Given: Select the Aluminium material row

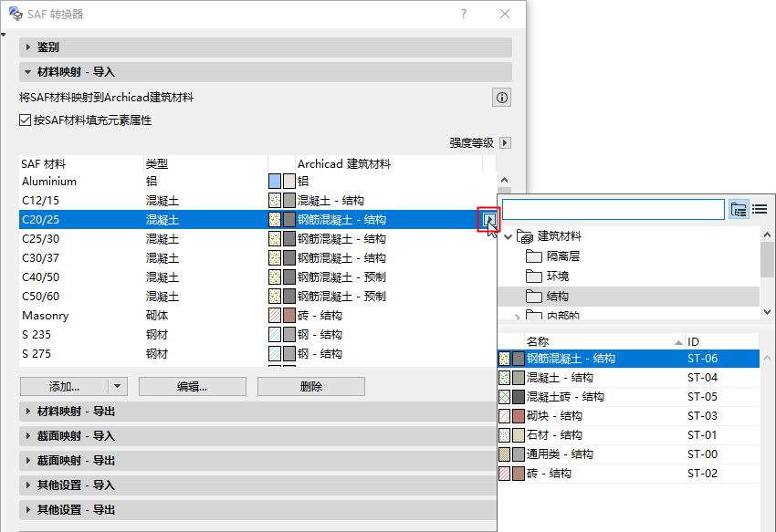Looking at the screenshot, I should (x=257, y=181).
